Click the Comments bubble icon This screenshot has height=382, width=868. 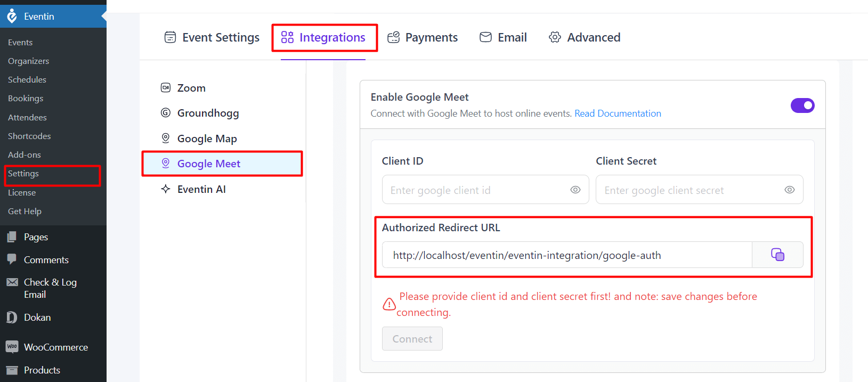pyautogui.click(x=12, y=259)
